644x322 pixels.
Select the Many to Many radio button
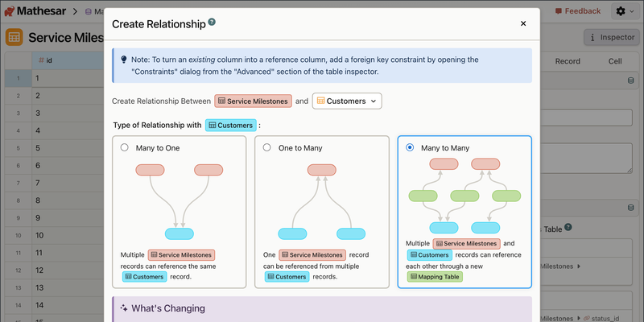click(410, 147)
